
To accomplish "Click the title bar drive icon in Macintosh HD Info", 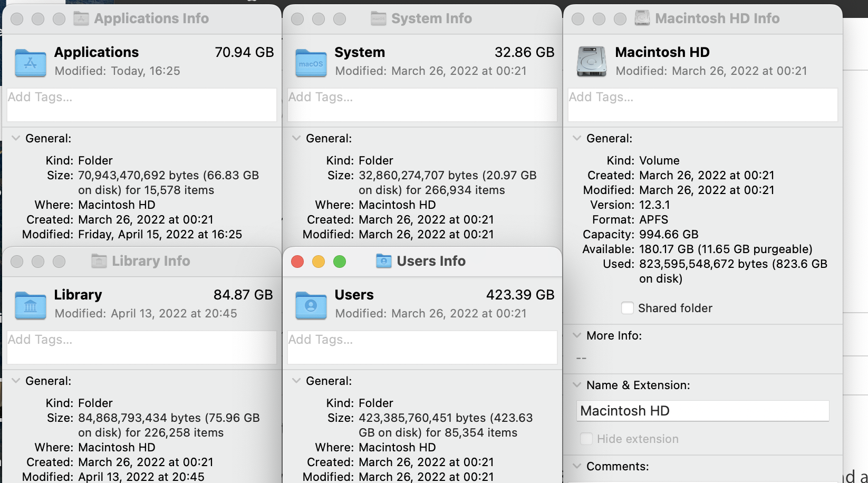I will (x=642, y=18).
